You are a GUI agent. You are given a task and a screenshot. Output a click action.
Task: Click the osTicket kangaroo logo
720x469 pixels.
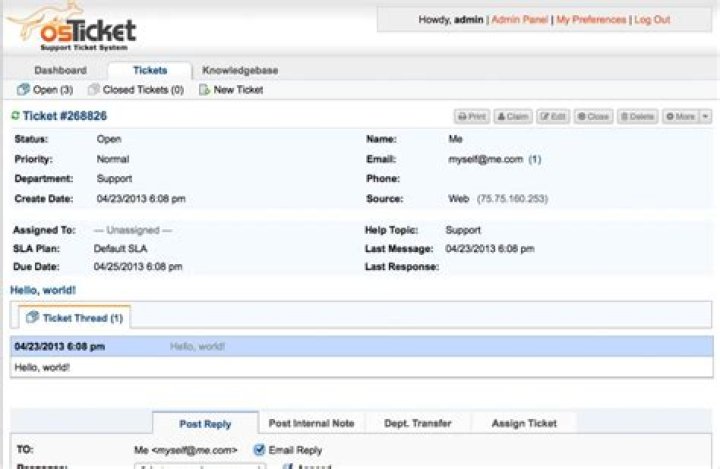(x=71, y=26)
